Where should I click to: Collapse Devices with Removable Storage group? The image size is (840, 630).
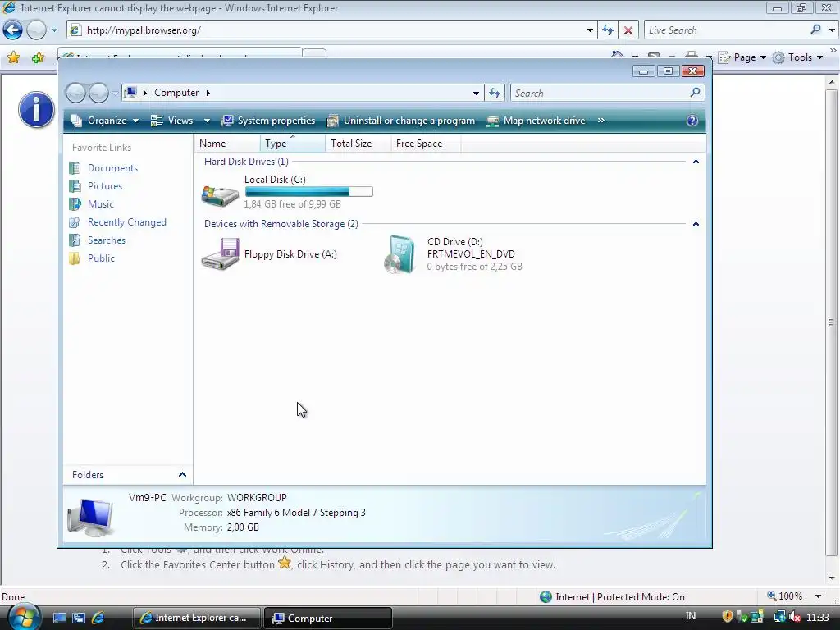[x=696, y=224]
